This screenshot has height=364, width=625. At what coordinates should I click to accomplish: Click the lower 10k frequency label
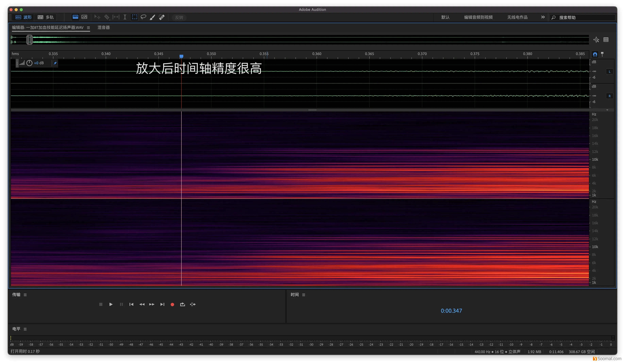click(x=595, y=247)
